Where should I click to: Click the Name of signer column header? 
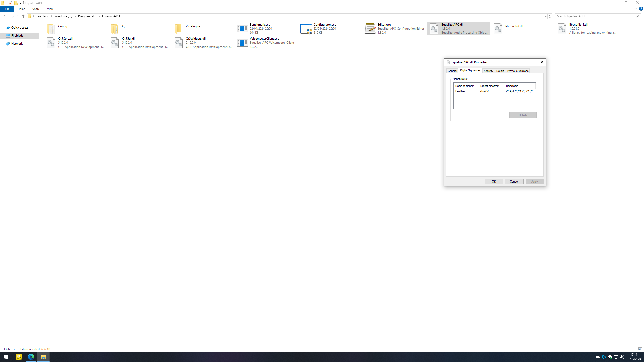pos(466,86)
